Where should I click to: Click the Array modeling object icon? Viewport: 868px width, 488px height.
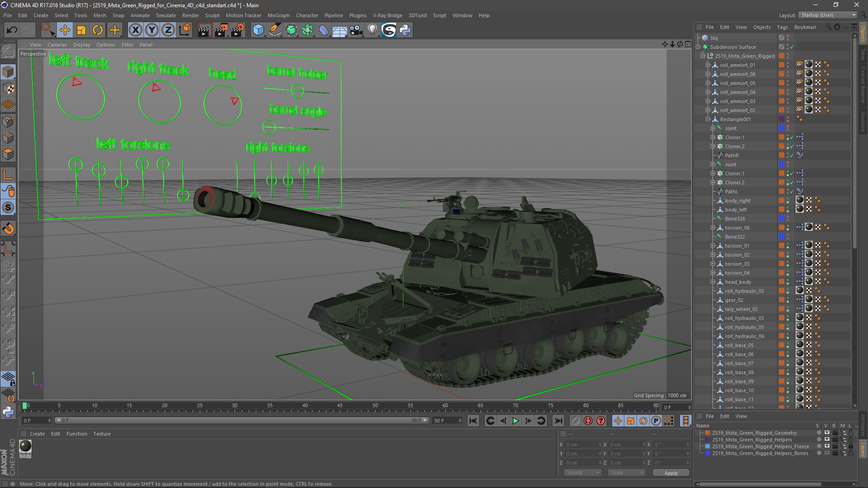(x=307, y=30)
